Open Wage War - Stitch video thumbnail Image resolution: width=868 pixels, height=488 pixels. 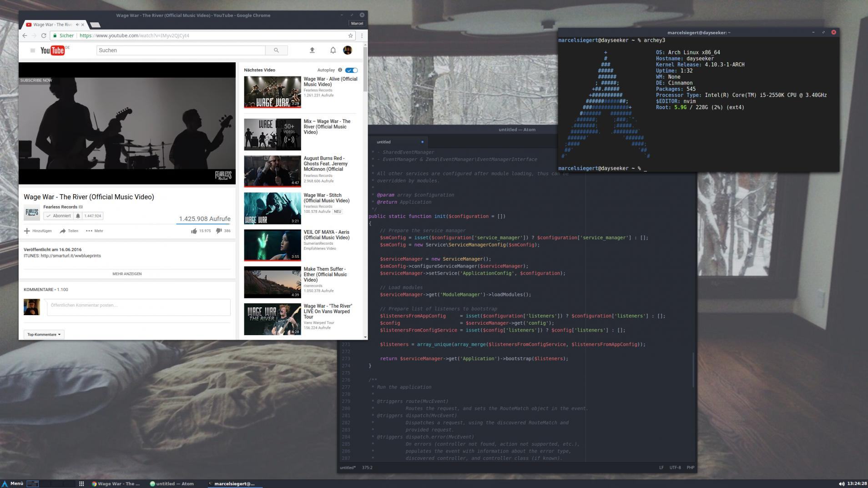pyautogui.click(x=273, y=208)
